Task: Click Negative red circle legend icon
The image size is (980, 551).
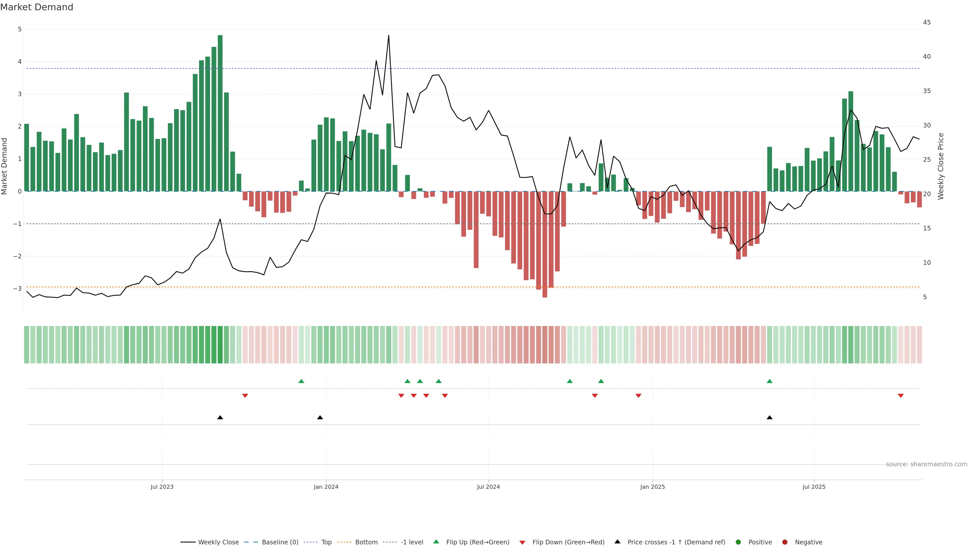Action: coord(785,542)
